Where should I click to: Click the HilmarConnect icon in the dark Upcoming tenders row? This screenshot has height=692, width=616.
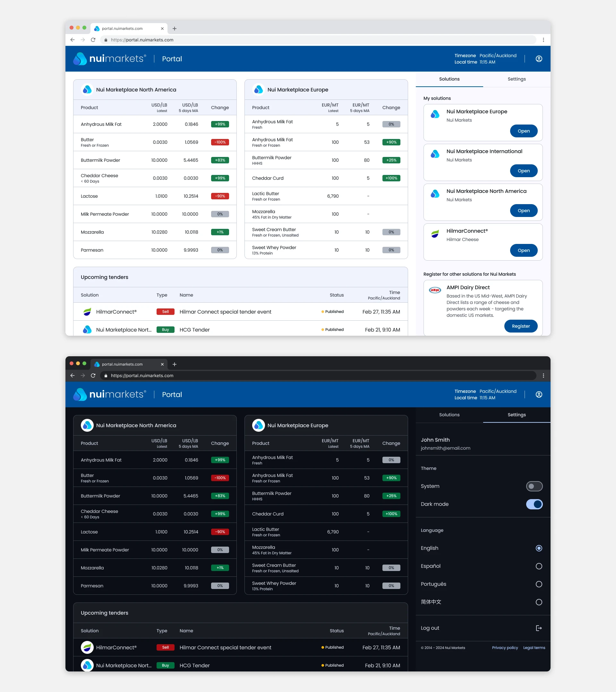coord(87,647)
